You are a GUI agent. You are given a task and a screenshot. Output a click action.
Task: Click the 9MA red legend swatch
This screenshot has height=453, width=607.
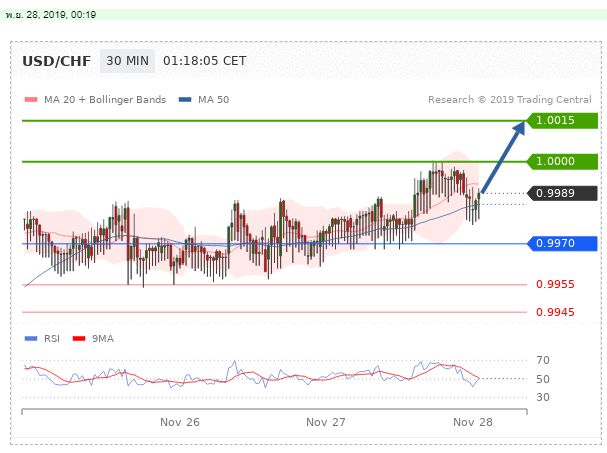(x=79, y=338)
